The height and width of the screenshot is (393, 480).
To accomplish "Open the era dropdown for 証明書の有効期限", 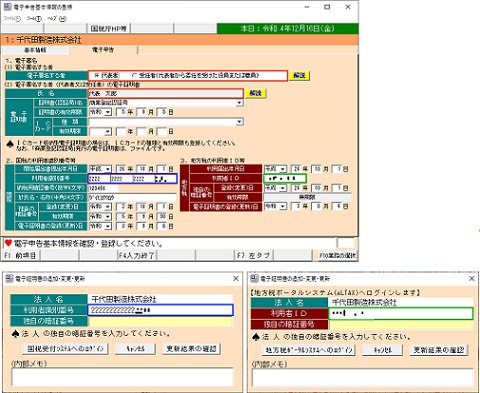I will click(x=108, y=112).
